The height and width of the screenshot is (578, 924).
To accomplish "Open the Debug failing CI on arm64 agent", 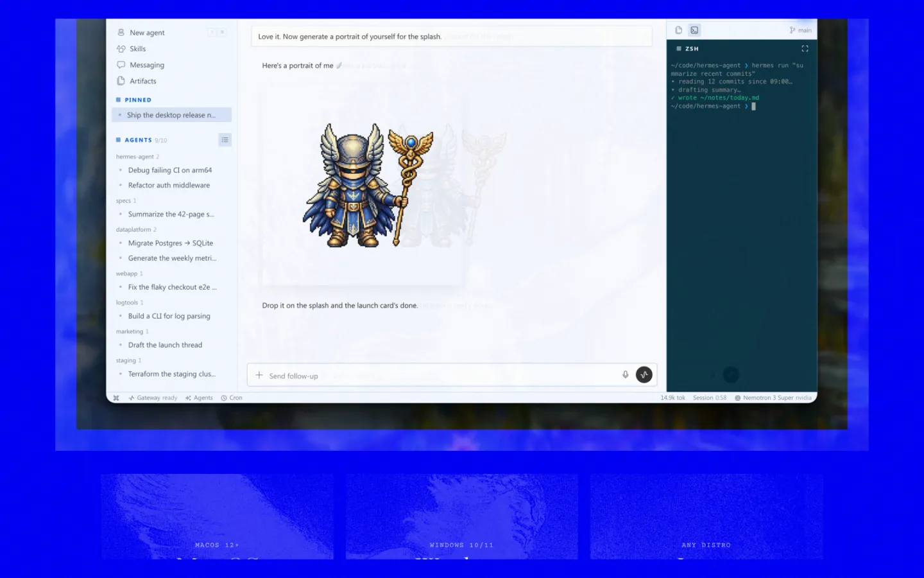I will click(x=170, y=170).
